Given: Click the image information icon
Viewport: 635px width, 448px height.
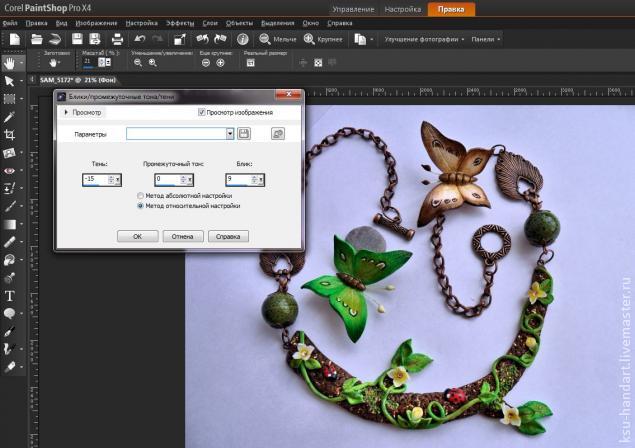Looking at the screenshot, I should [243, 39].
